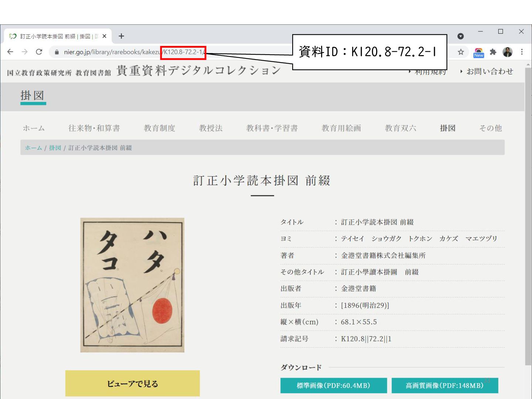This screenshot has width=532, height=399.
Task: Click the その他タイトル value 訂正小學讀本掛圖 前綴
Action: [x=380, y=272]
